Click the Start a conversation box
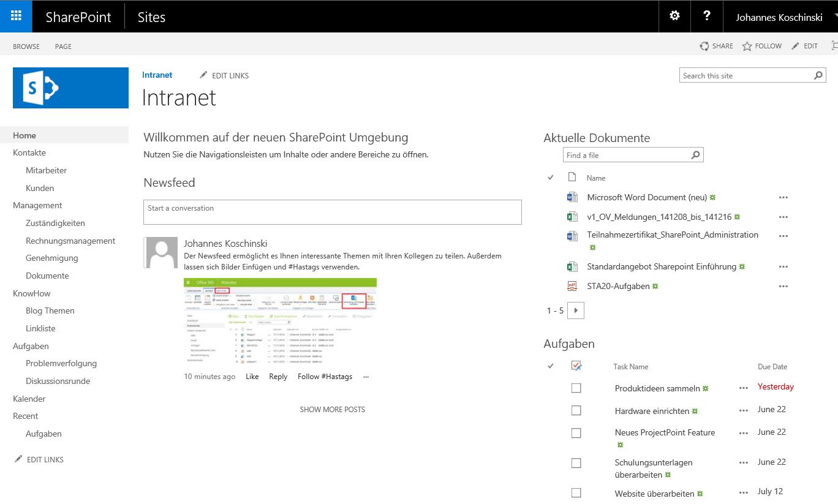 pyautogui.click(x=333, y=212)
